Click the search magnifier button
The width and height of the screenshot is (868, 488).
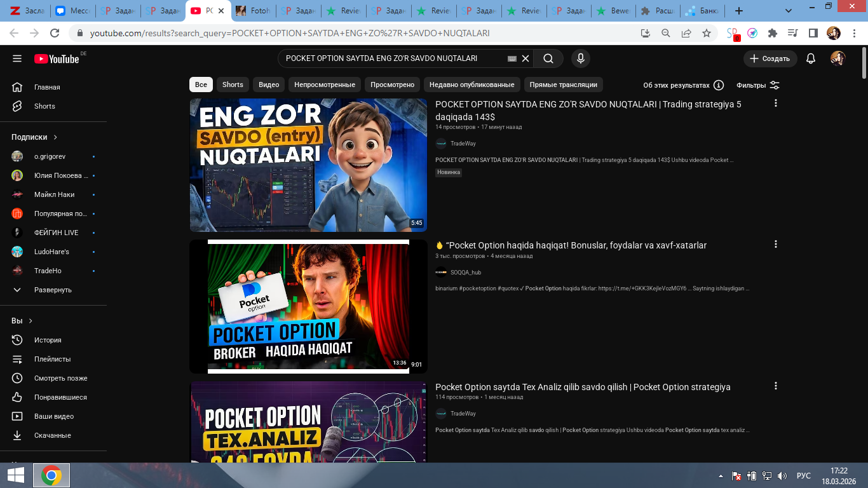pos(548,58)
